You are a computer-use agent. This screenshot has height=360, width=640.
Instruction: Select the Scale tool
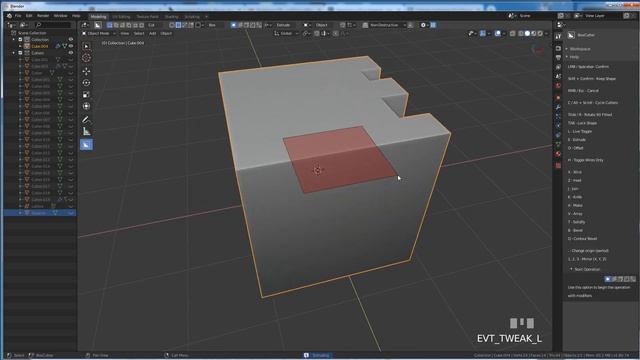[86, 95]
